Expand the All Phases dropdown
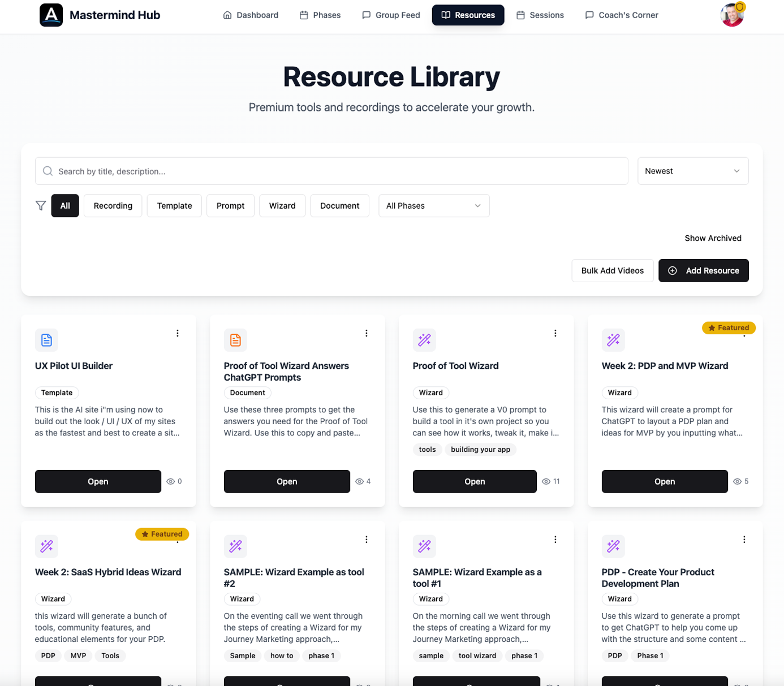Viewport: 784px width, 686px height. click(433, 205)
